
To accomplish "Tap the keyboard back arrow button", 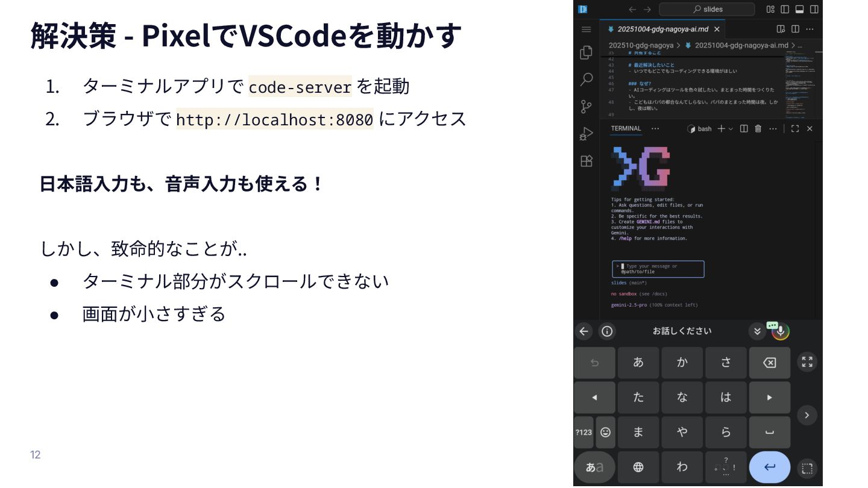I will 583,331.
